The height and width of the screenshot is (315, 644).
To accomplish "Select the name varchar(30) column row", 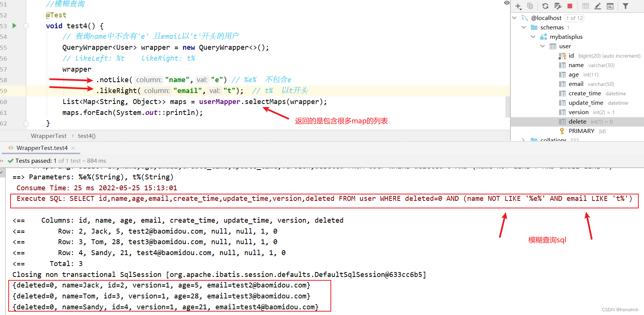I will (577, 65).
